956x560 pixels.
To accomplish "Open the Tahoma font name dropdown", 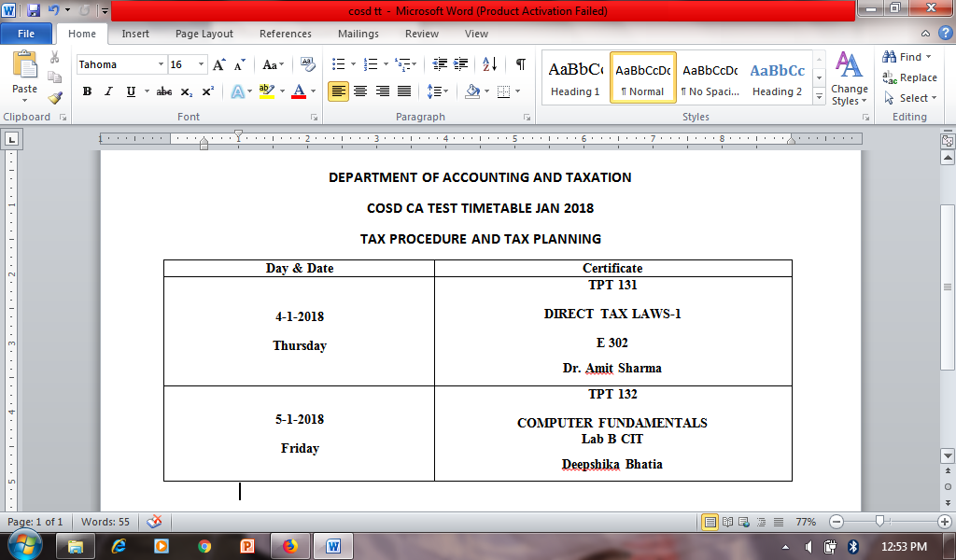I will click(161, 64).
